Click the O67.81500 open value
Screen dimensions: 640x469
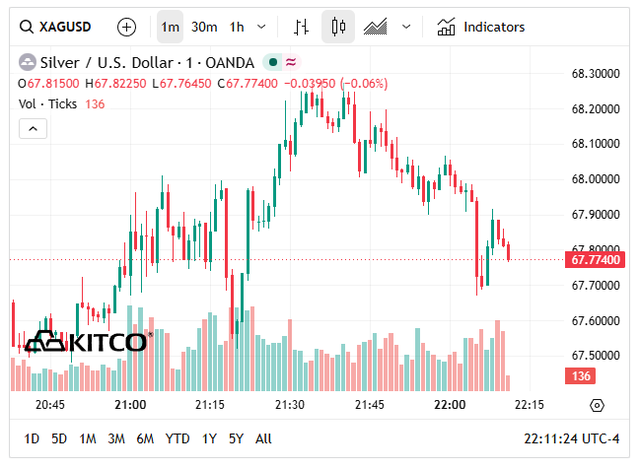(x=48, y=84)
